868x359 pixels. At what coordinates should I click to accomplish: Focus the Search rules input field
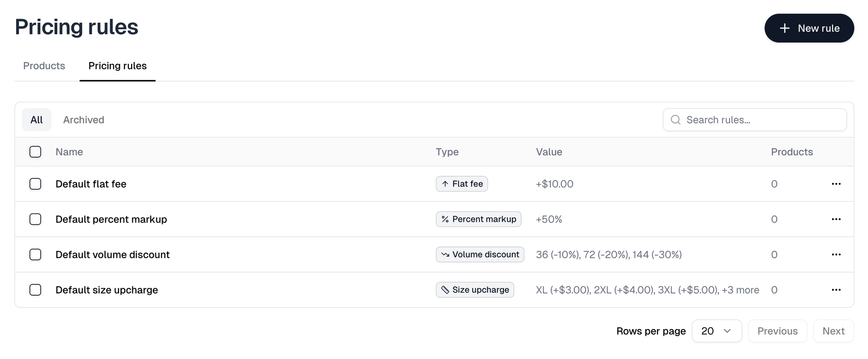click(x=754, y=120)
